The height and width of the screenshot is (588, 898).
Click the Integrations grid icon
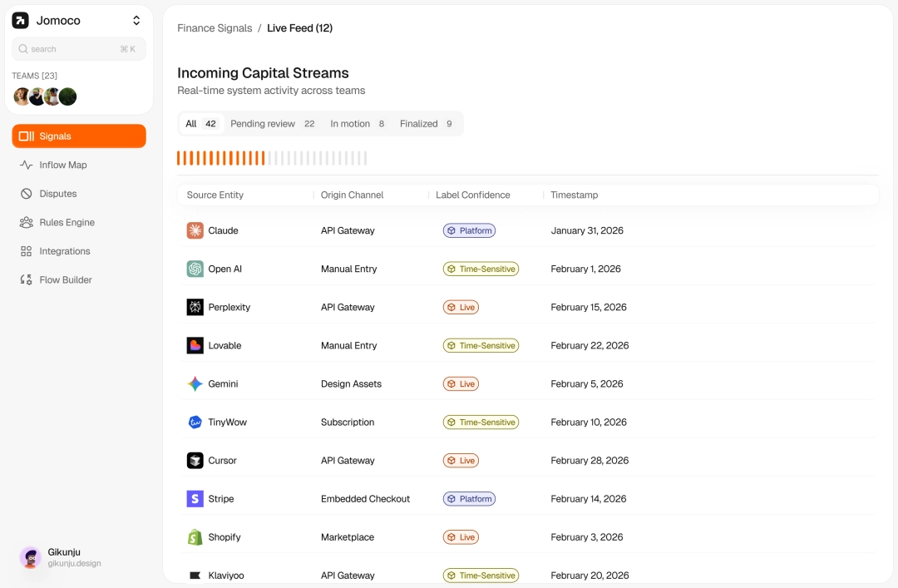point(27,251)
